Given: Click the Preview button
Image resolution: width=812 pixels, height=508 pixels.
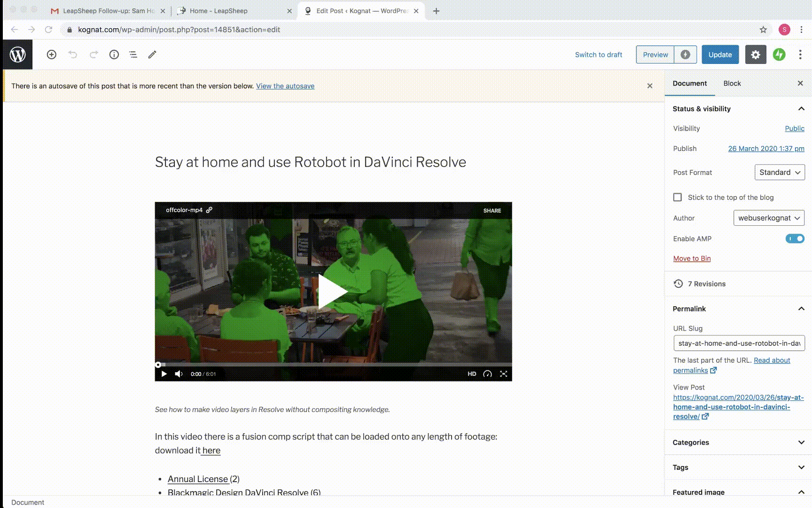Looking at the screenshot, I should 655,55.
